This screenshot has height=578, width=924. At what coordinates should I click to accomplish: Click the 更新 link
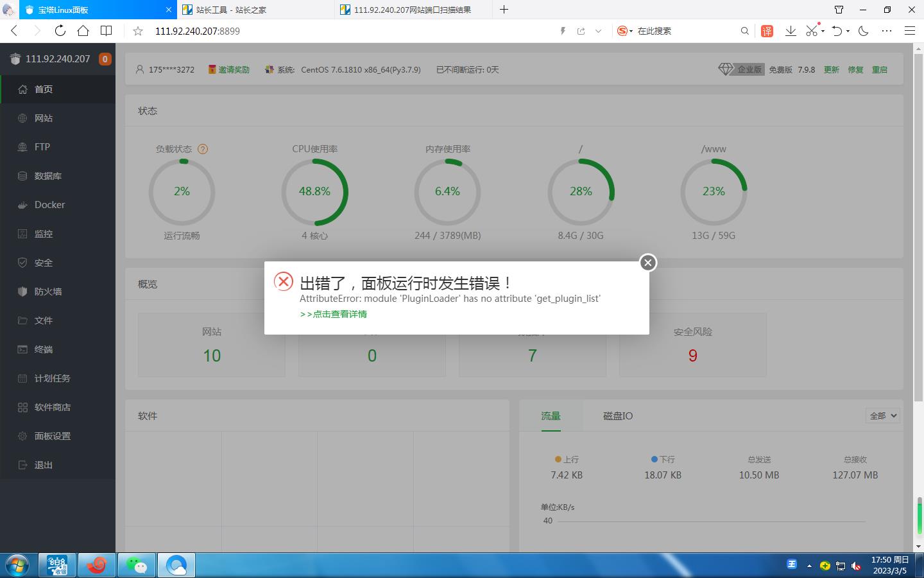point(832,69)
